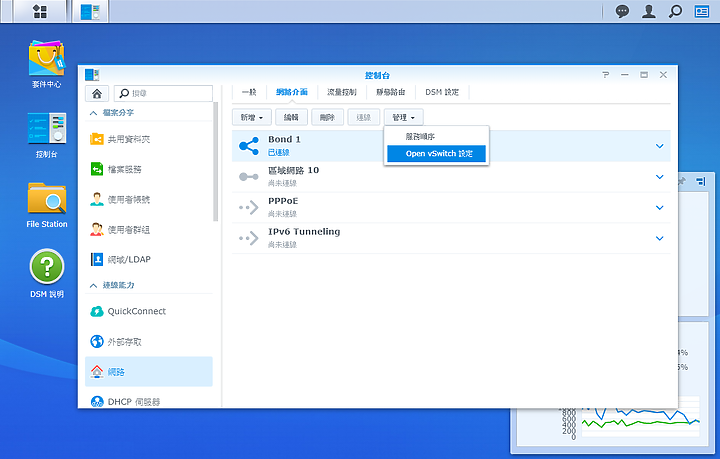
Task: Click the IPv6 Tunneling arrow icon
Action: pos(249,238)
